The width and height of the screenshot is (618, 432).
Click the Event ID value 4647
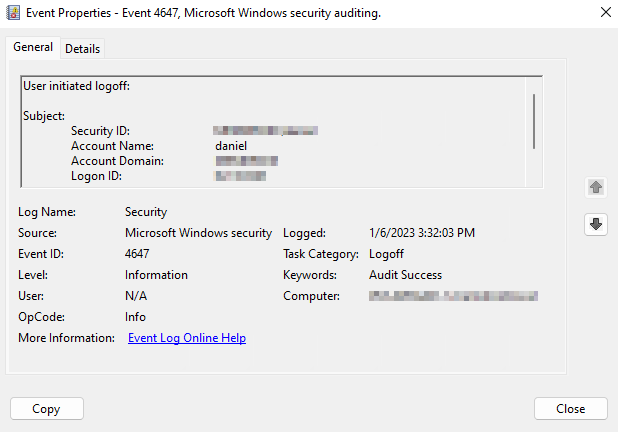point(137,254)
